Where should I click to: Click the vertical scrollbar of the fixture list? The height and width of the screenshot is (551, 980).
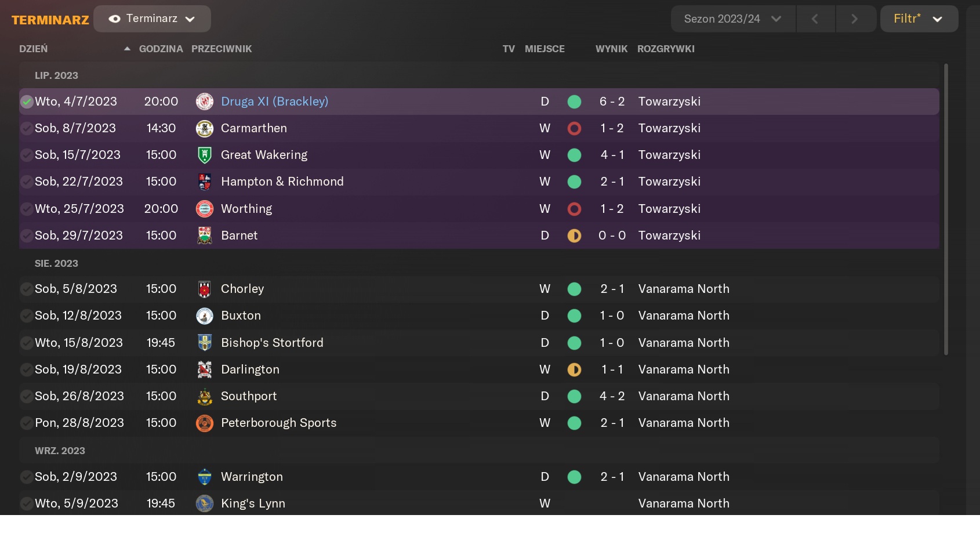(x=946, y=209)
